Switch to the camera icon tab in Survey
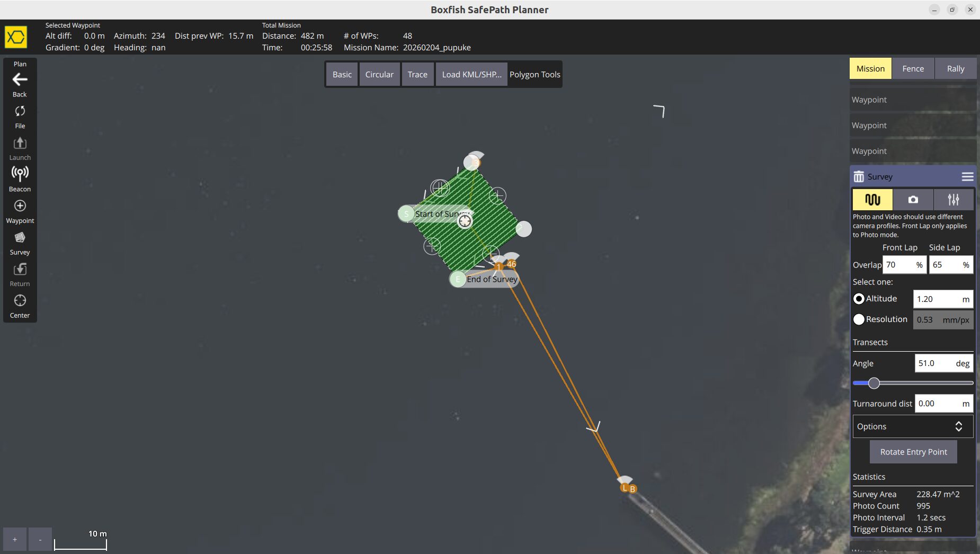This screenshot has width=980, height=554. coord(912,200)
